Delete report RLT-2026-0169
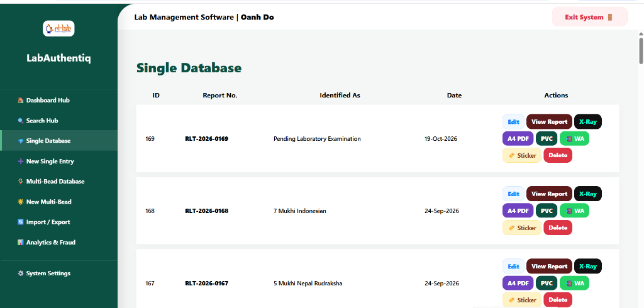This screenshot has height=308, width=644. [558, 155]
